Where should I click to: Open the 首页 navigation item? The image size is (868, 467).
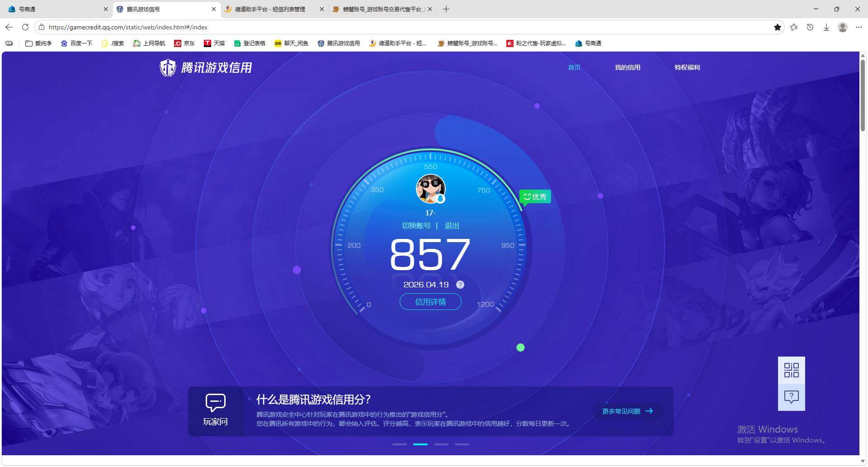574,67
